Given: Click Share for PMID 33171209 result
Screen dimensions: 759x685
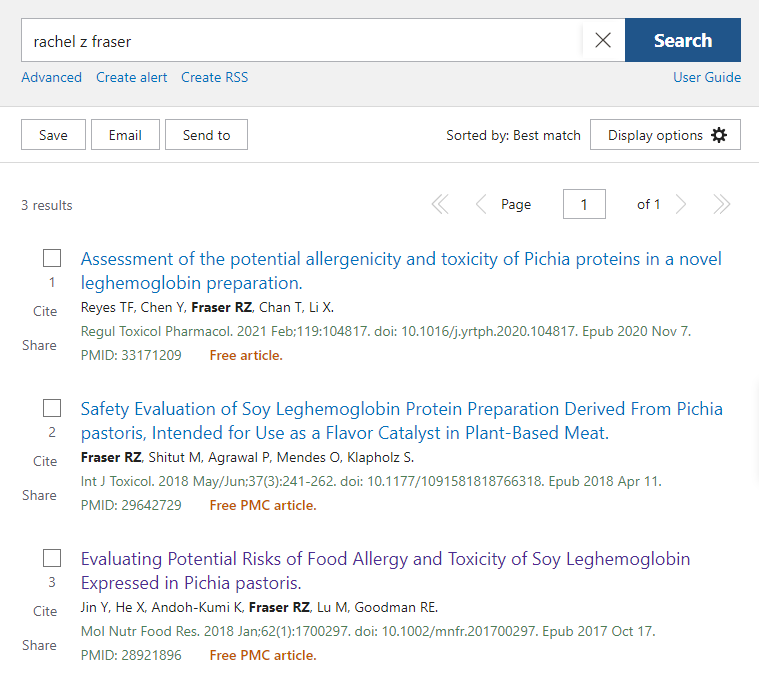Looking at the screenshot, I should point(39,345).
